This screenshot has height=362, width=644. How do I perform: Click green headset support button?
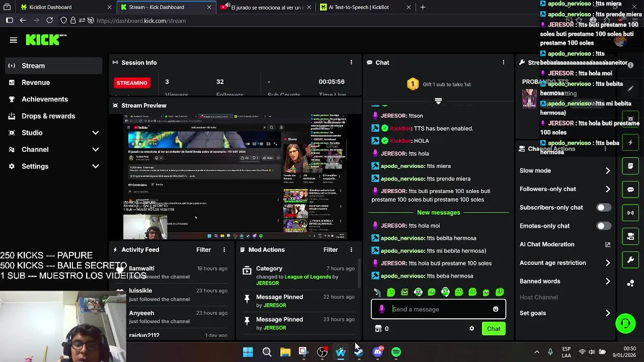pos(625,323)
